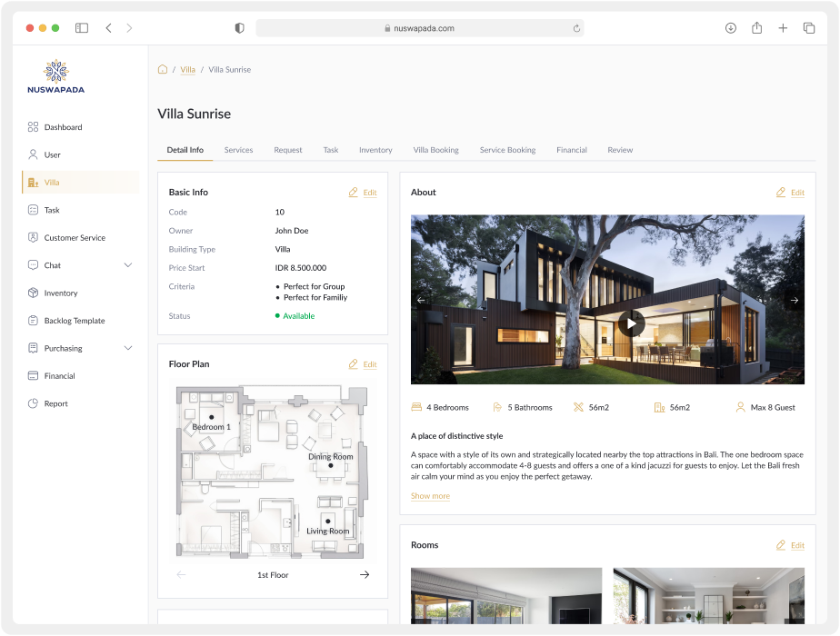Open the Task tab on villa page
Screen dimensions: 840x636
pyautogui.click(x=331, y=150)
